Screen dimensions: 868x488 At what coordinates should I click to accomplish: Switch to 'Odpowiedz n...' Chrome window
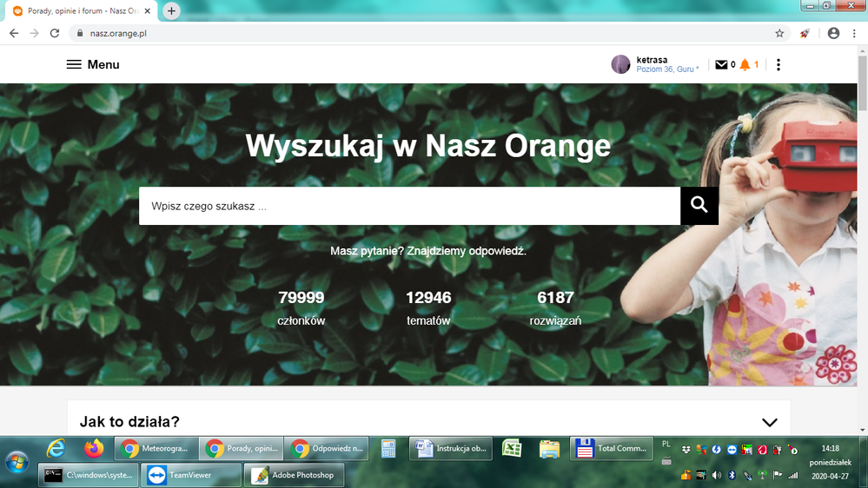click(327, 448)
